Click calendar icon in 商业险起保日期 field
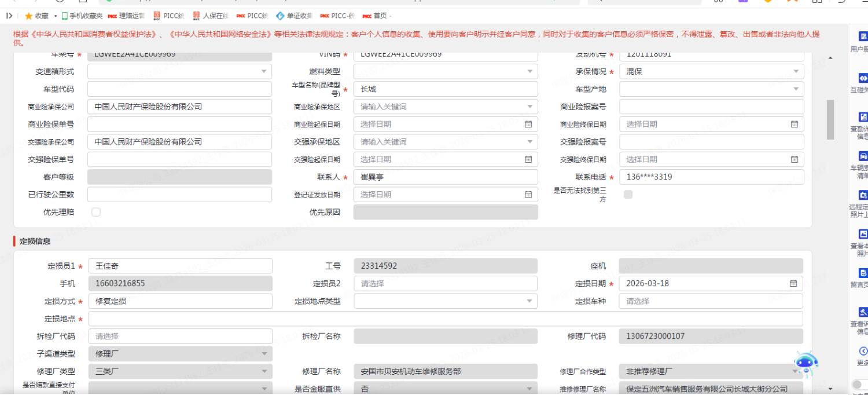Viewport: 868px width, 395px height. 528,124
